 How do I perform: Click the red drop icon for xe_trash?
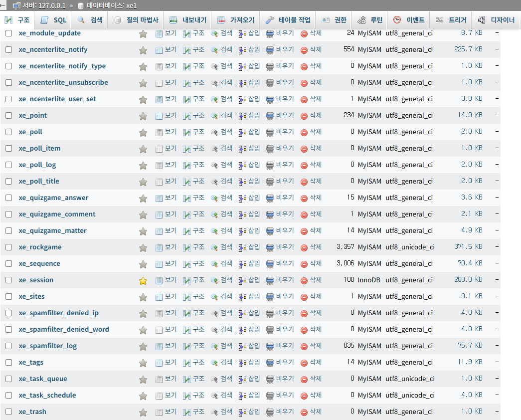(304, 412)
